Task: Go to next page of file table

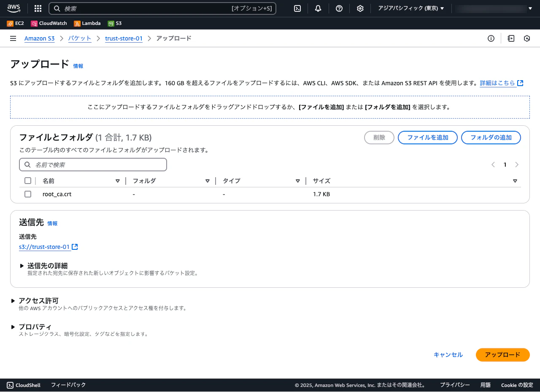Action: [x=517, y=165]
